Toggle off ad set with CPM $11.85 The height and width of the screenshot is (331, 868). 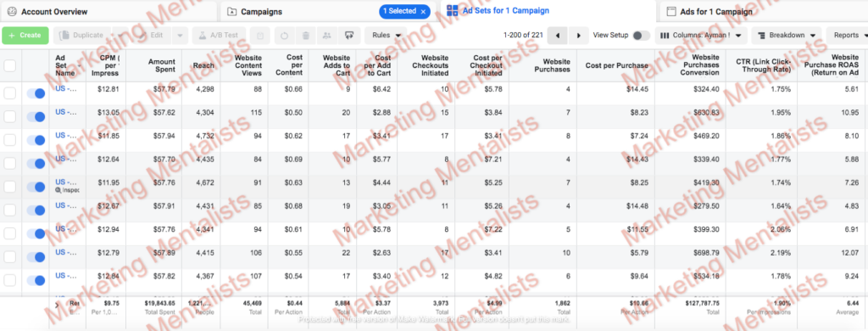click(36, 140)
